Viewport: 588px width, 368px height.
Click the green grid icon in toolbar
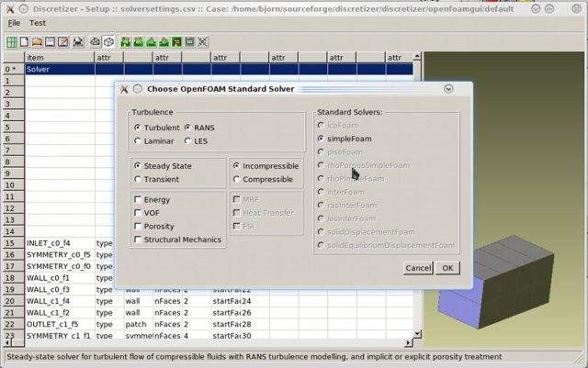[12, 42]
